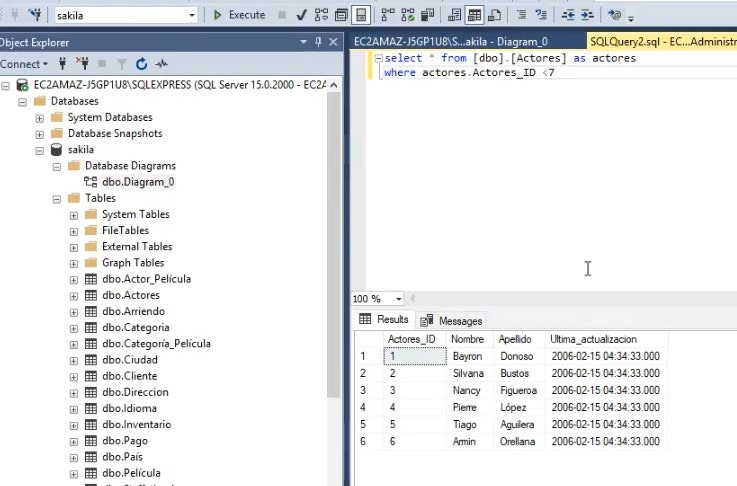This screenshot has height=486, width=737.
Task: Open the toolbar overflow options arrow
Action: [631, 19]
